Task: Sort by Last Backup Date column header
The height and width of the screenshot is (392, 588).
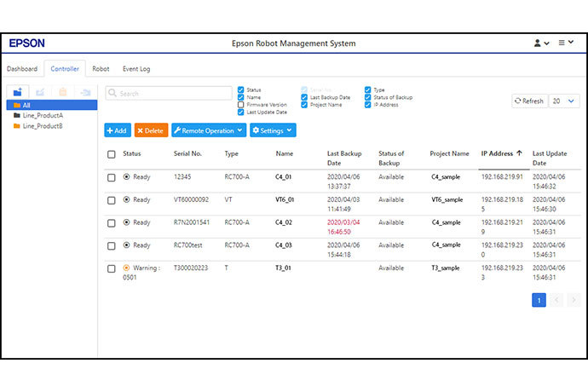Action: pyautogui.click(x=344, y=158)
